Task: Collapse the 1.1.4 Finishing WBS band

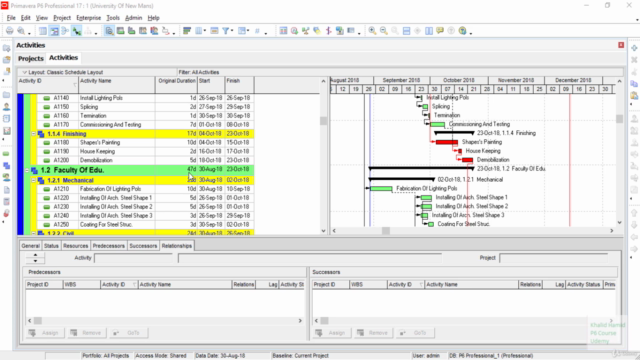Action: [33, 133]
